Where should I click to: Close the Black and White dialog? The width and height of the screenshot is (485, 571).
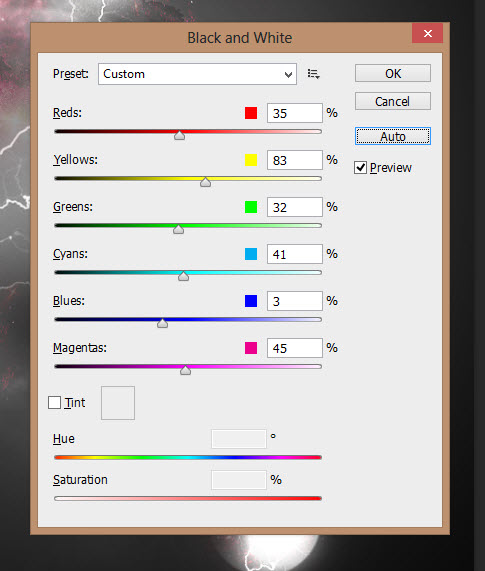[427, 34]
